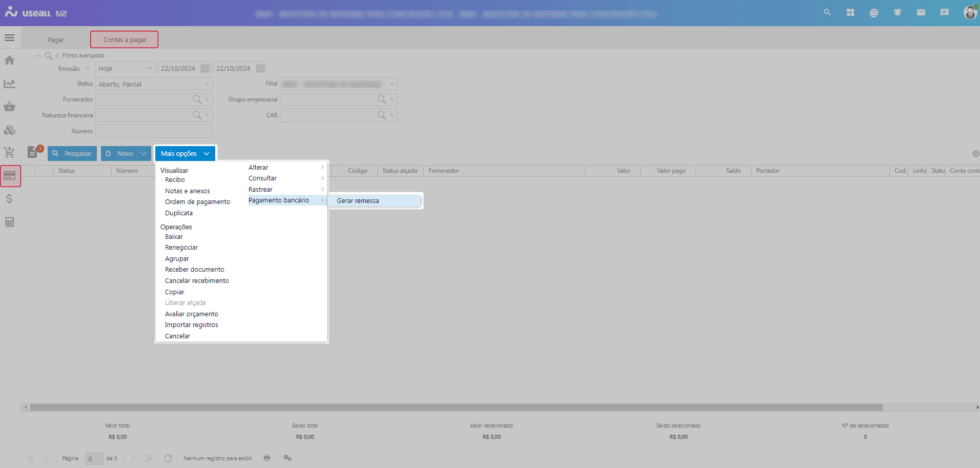Open calendar picker for first emission date
Image resolution: width=980 pixels, height=468 pixels.
205,68
